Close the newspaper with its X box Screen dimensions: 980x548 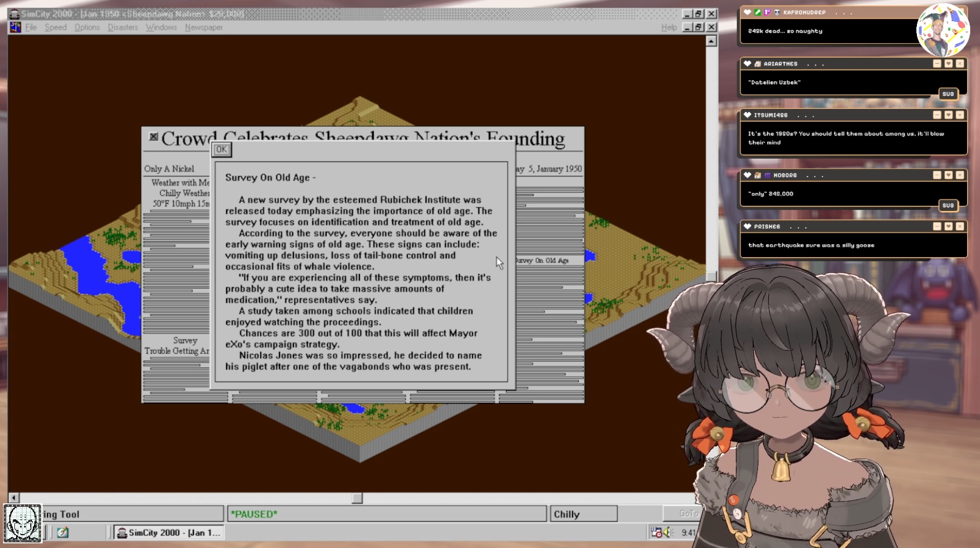click(154, 137)
